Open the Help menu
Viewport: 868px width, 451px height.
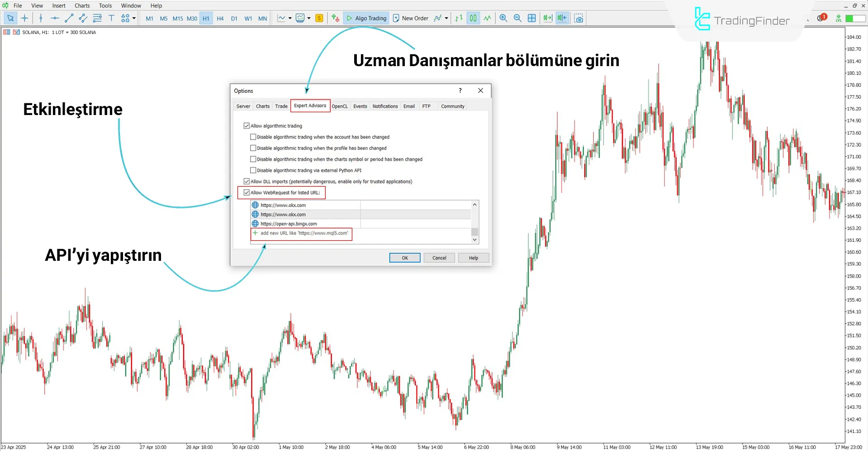pos(156,5)
